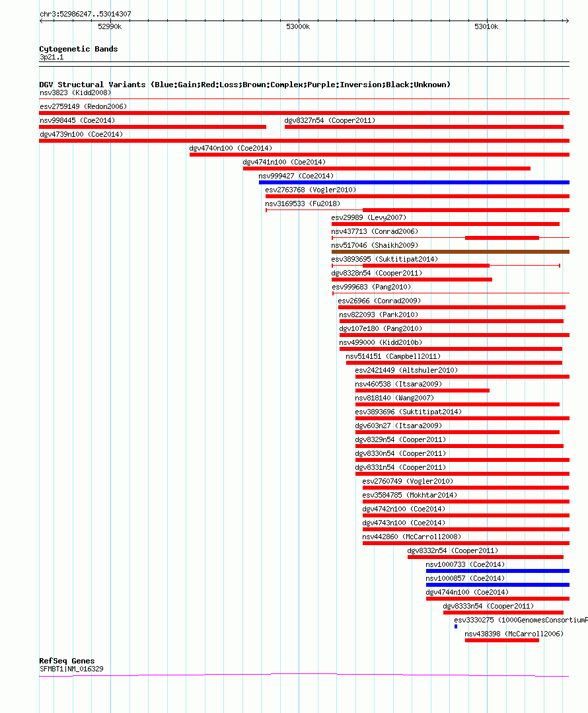Click esv3584785 (Mokhtar2014) label
Image resolution: width=588 pixels, height=713 pixels.
(x=410, y=495)
